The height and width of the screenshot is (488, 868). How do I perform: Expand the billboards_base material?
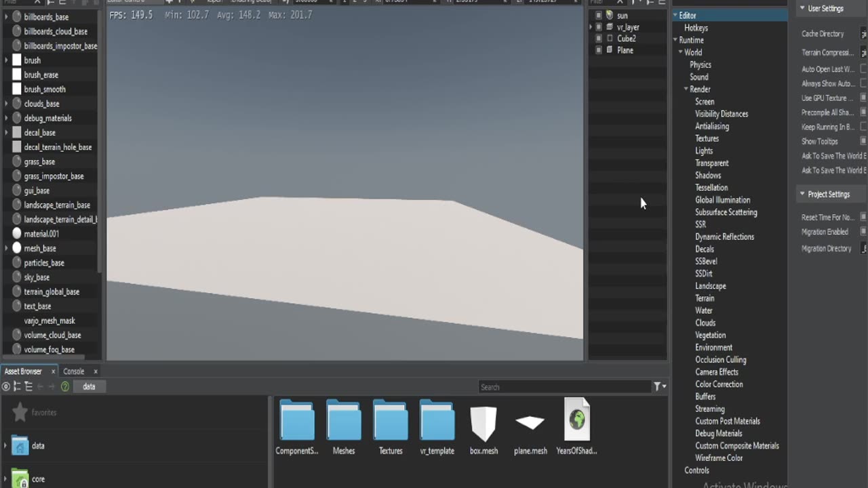6,16
